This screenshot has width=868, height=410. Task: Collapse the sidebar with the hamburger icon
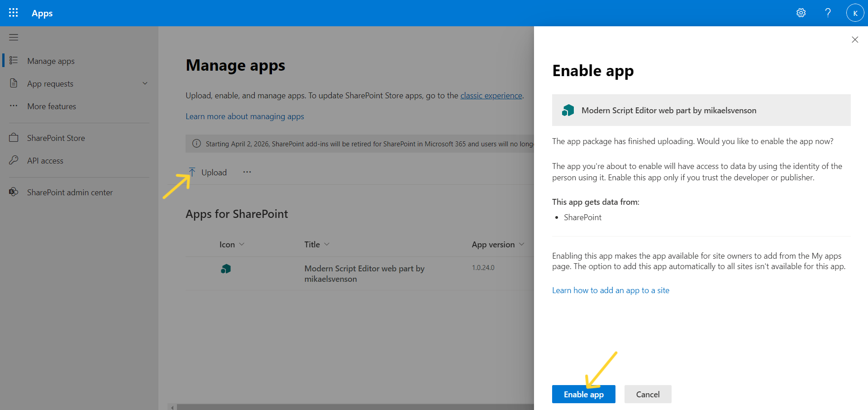click(14, 37)
